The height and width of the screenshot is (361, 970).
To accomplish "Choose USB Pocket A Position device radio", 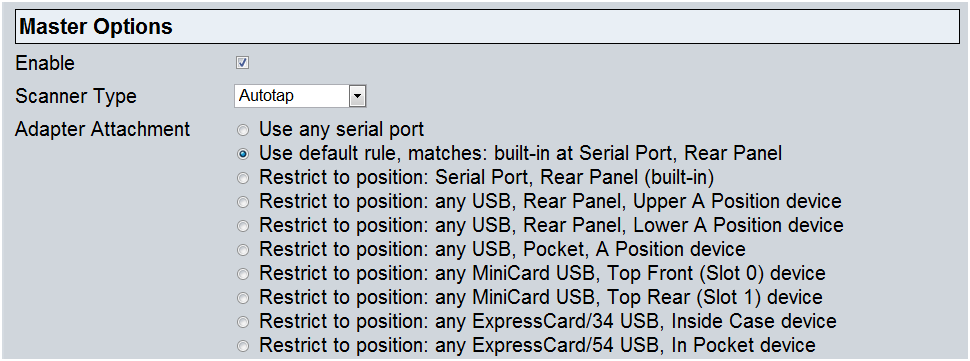I will [x=244, y=250].
